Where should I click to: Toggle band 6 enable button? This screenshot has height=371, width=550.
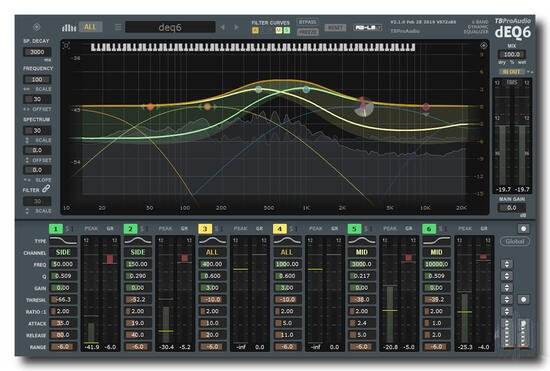click(x=429, y=229)
